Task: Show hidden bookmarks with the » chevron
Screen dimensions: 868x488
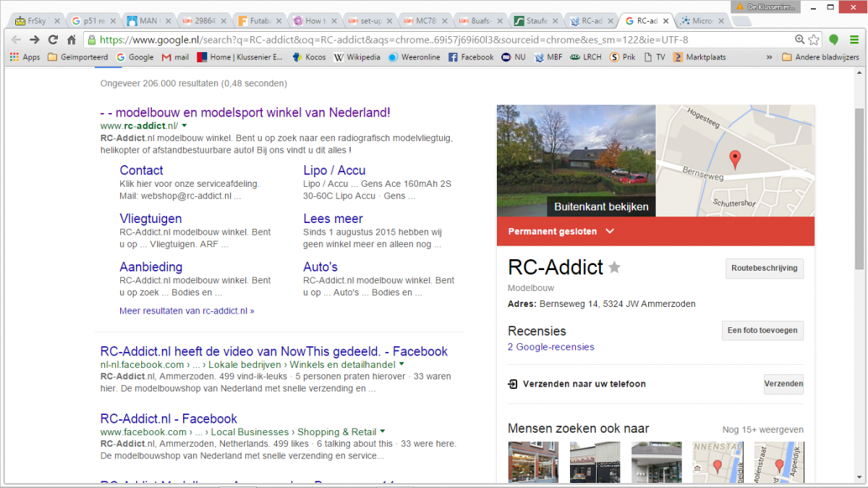Action: 768,57
